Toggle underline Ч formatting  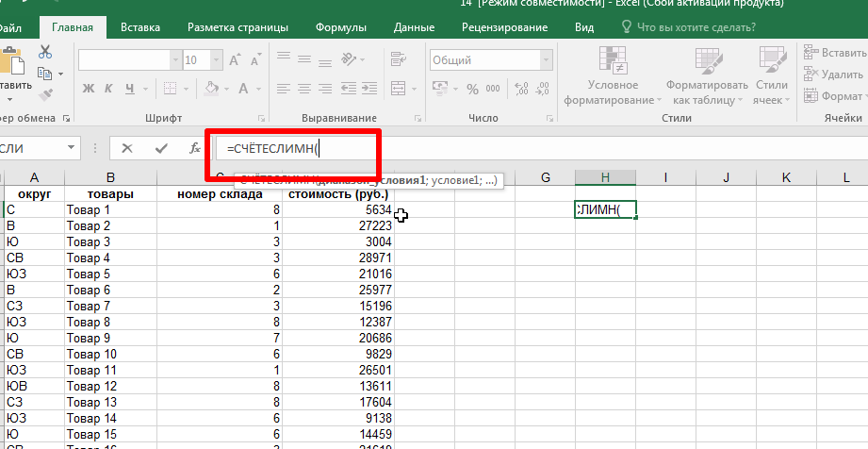130,88
